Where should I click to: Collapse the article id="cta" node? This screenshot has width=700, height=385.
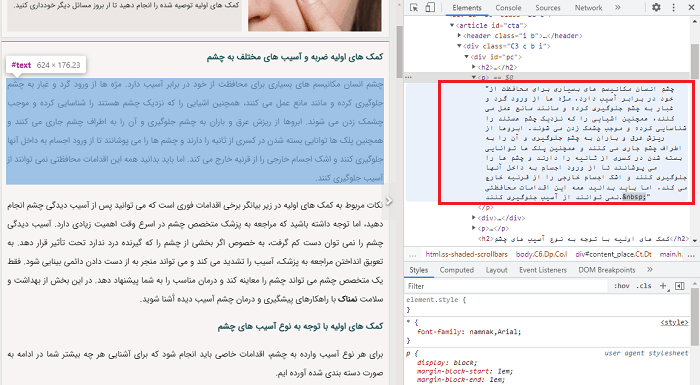452,25
